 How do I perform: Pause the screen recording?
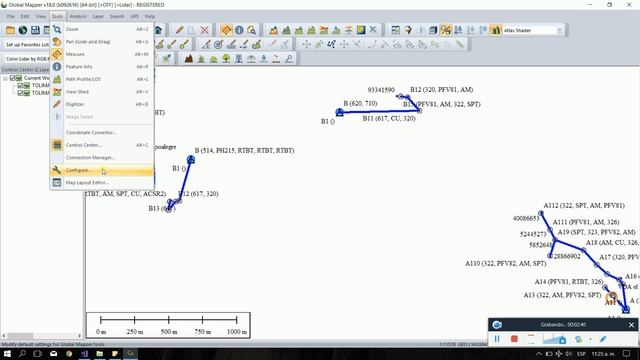(x=497, y=339)
